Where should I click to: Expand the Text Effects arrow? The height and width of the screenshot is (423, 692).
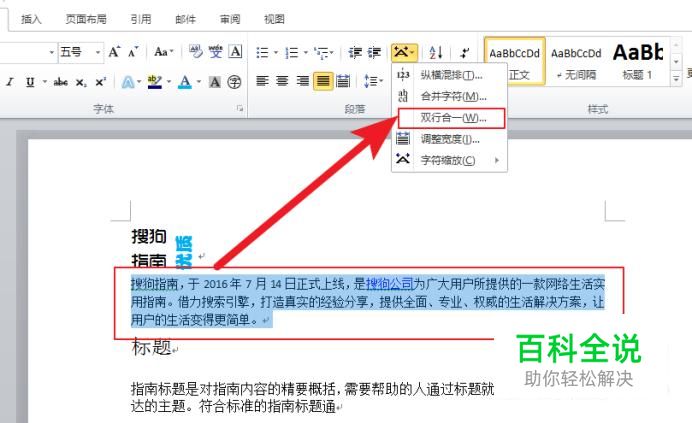click(x=139, y=82)
